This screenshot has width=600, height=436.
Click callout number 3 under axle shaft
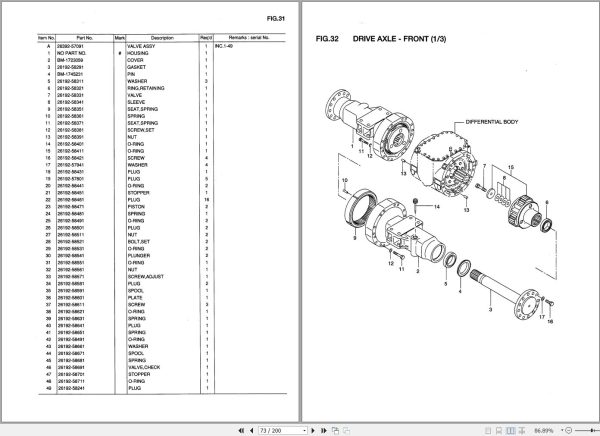click(490, 309)
